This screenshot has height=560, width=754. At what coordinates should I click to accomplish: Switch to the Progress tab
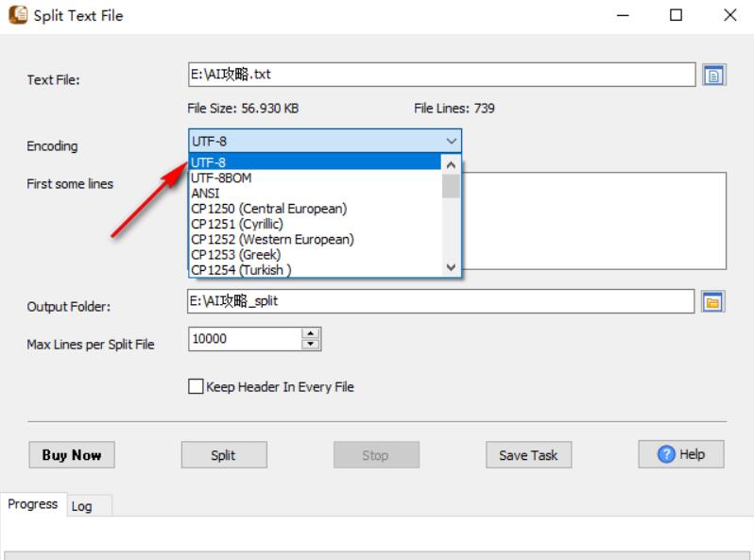(33, 504)
